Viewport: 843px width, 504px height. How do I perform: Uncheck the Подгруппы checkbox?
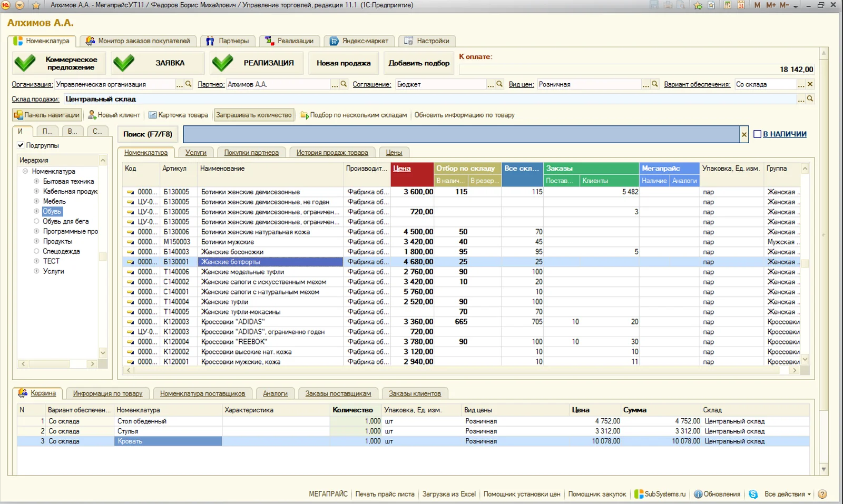21,145
